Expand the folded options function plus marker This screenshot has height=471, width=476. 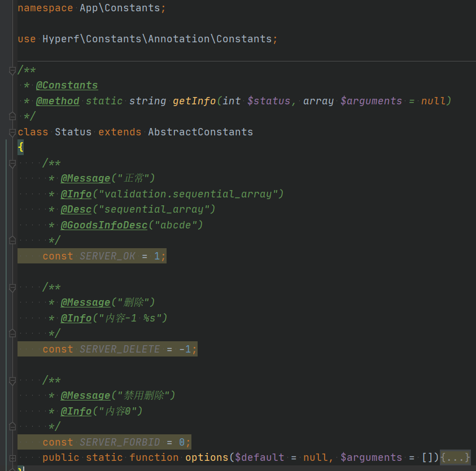(x=12, y=458)
